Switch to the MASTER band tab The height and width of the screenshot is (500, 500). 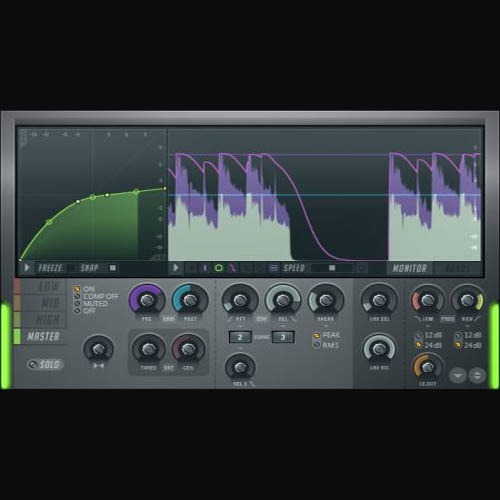point(40,337)
